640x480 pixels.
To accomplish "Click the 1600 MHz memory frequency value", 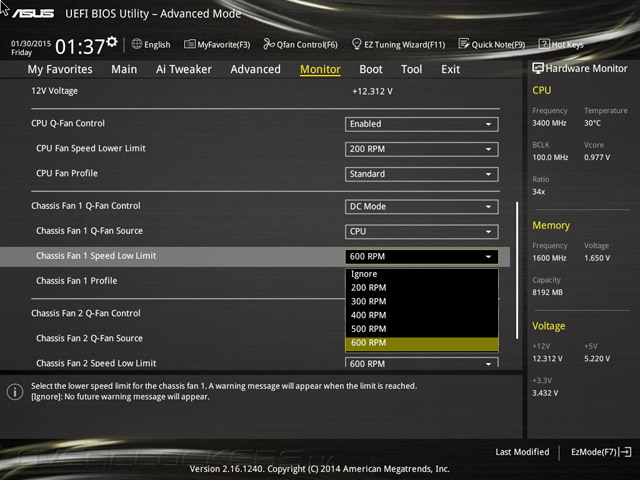I will coord(549,258).
